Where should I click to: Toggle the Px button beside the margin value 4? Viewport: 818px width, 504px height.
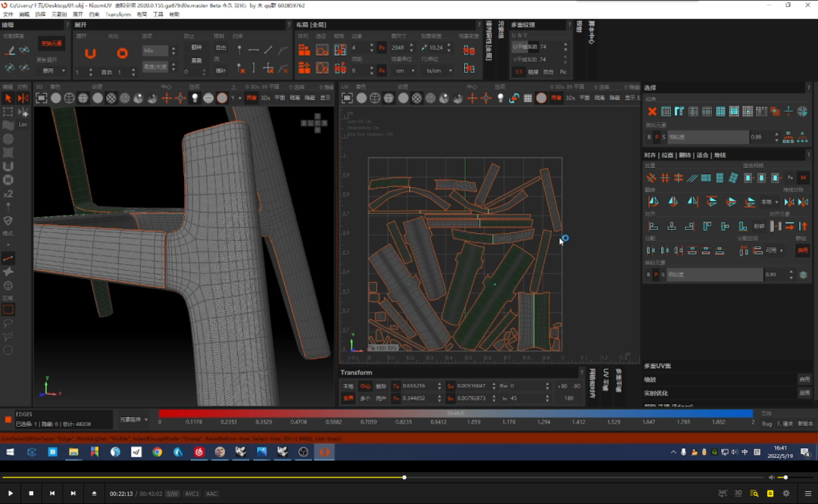coord(382,48)
